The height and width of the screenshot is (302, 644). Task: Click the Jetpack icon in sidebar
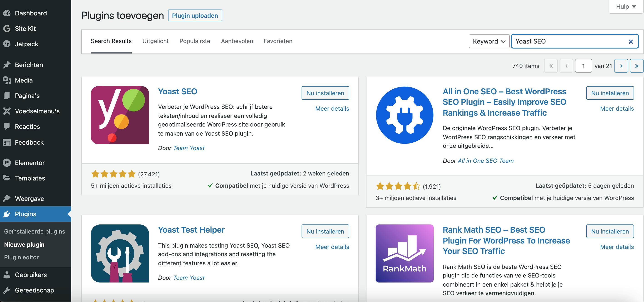tap(7, 44)
